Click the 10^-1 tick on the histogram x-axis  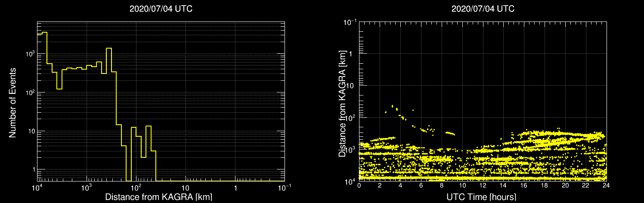[x=285, y=188]
